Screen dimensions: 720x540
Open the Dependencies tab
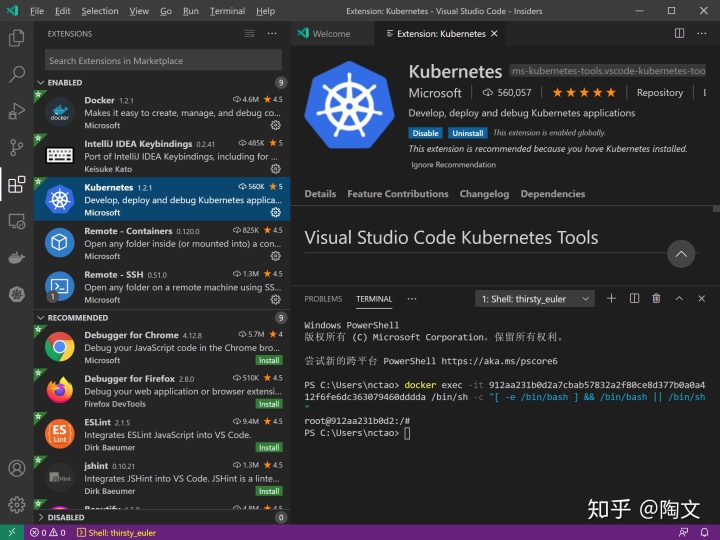pos(553,194)
